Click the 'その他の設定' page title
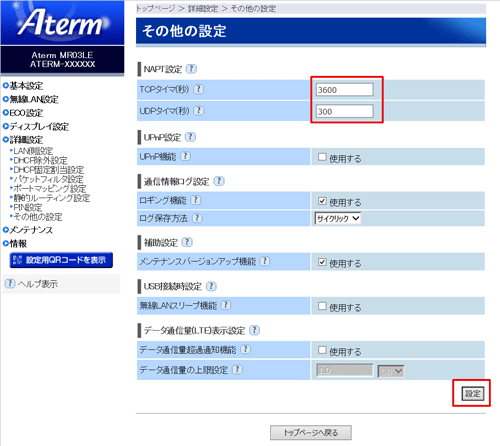The width and height of the screenshot is (500, 446). point(184,31)
